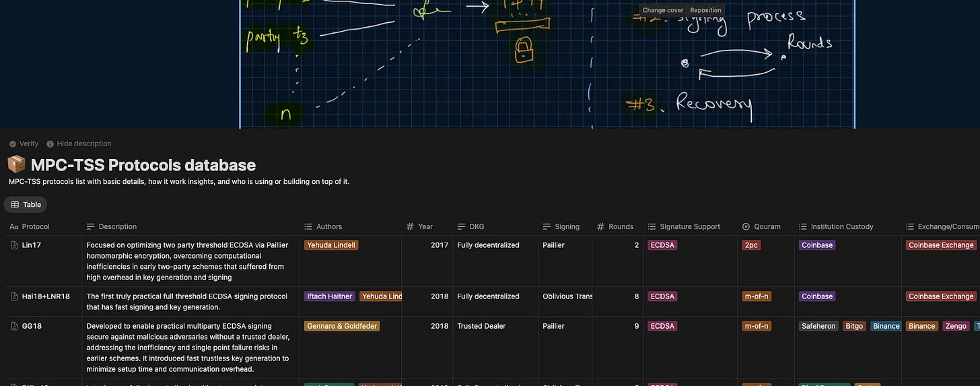Click the Signing column text icon
The width and height of the screenshot is (980, 386).
[x=547, y=227]
